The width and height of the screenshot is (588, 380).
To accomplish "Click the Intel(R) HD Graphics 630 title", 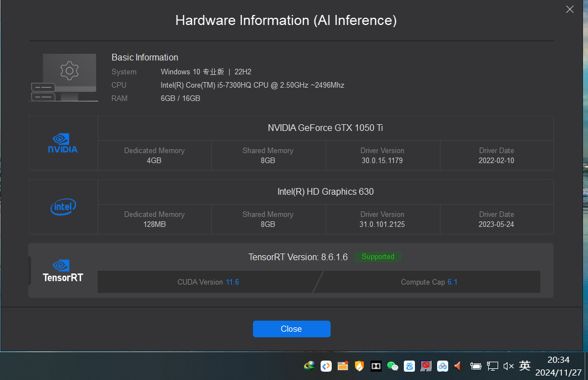I will pyautogui.click(x=326, y=192).
